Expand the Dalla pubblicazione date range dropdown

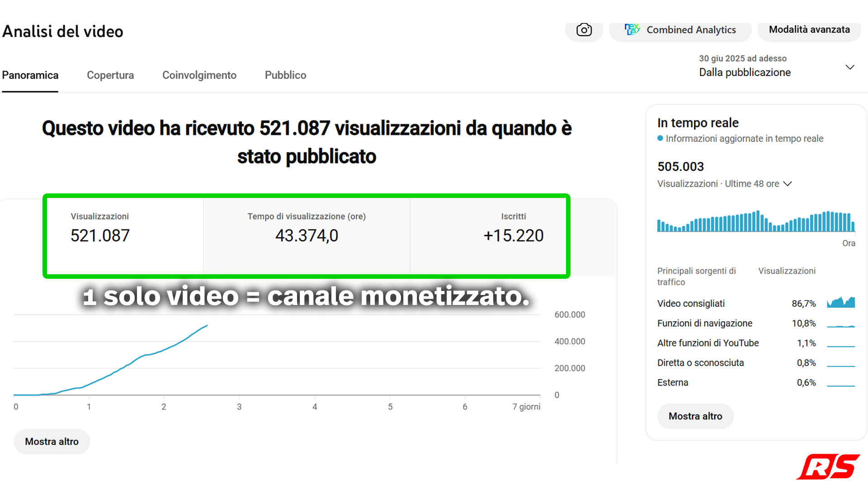click(x=777, y=66)
